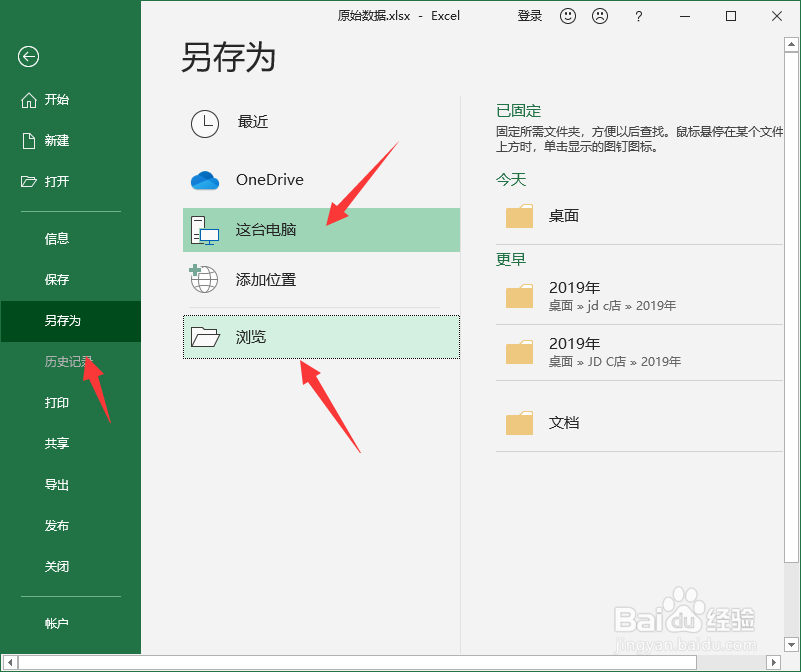Click the home icon beside 开始
Image resolution: width=801 pixels, height=672 pixels.
point(29,100)
